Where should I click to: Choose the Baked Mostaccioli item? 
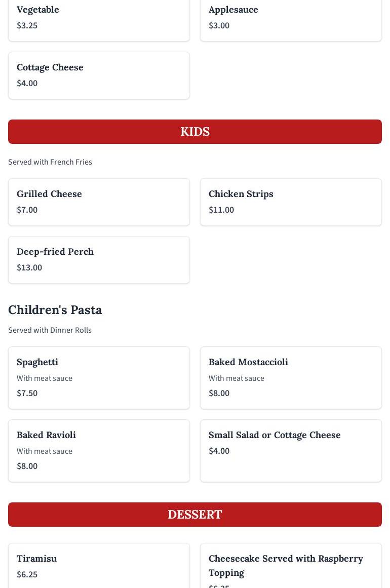pos(291,377)
